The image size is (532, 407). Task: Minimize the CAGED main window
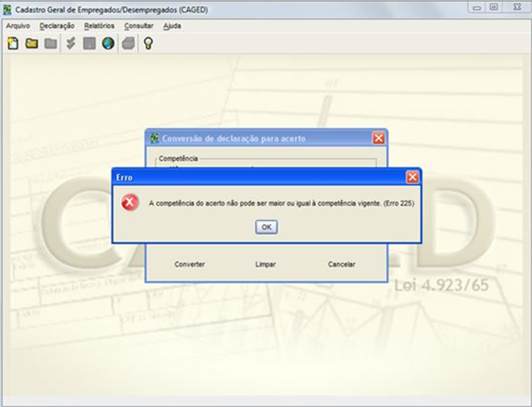[477, 7]
